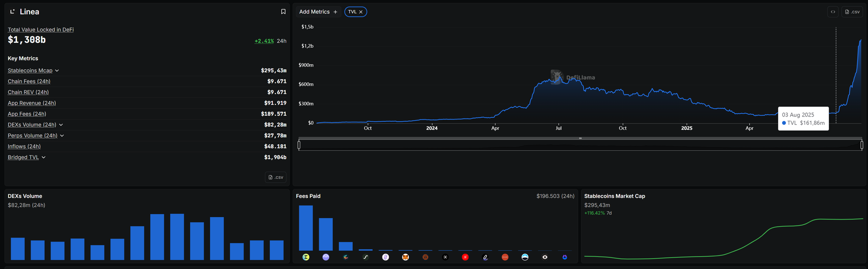
Task: Click Inflows (24h) metric label
Action: pos(24,146)
